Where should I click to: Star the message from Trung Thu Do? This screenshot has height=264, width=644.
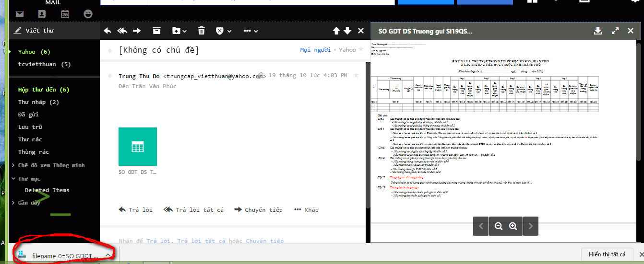coord(356,75)
